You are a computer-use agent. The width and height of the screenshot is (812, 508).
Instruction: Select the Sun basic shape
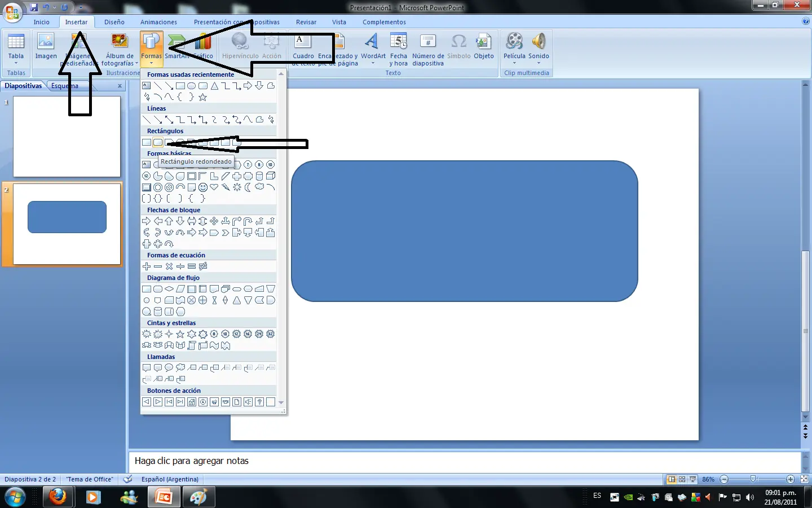pyautogui.click(x=237, y=187)
